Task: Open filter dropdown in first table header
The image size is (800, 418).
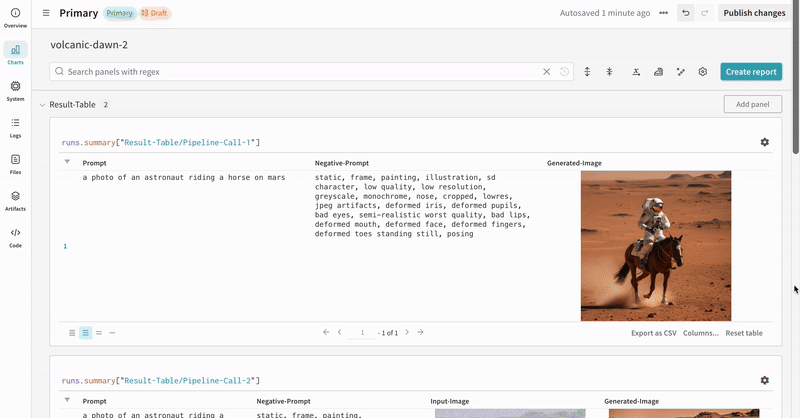Action: [x=67, y=162]
